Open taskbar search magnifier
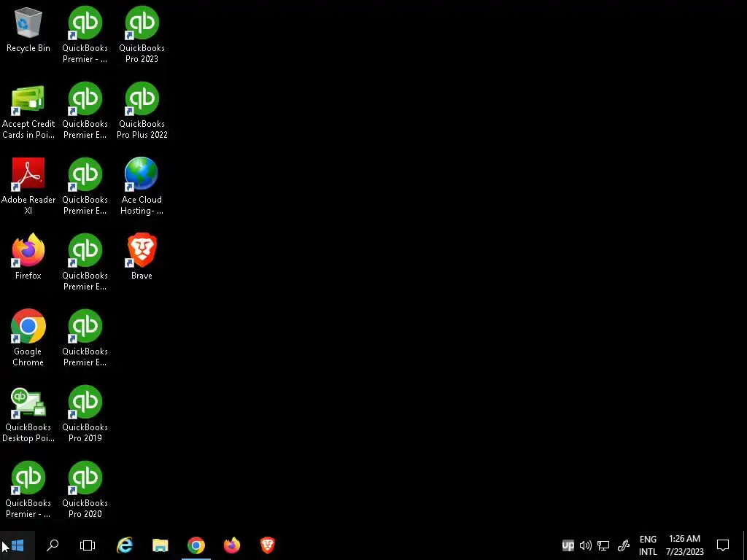Image resolution: width=747 pixels, height=560 pixels. coord(53,545)
